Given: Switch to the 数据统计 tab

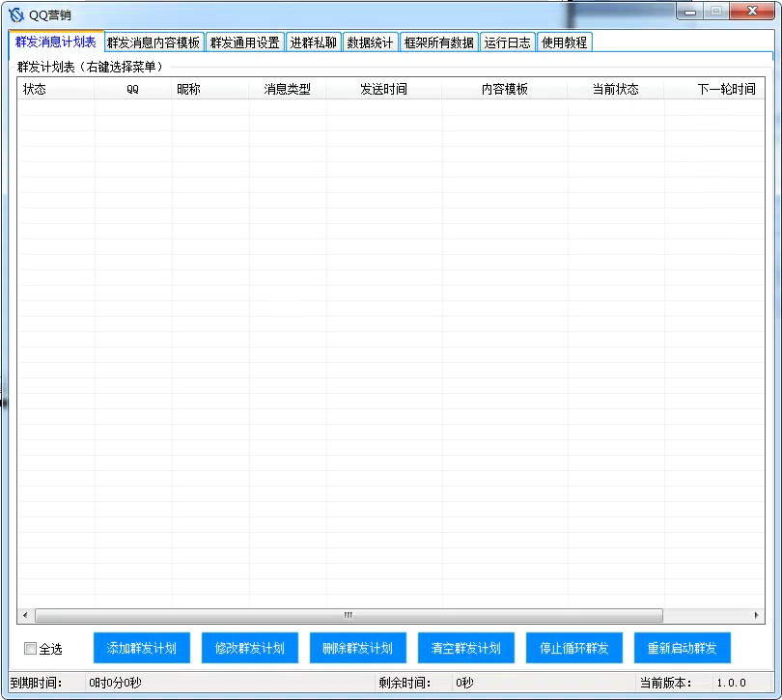Looking at the screenshot, I should (x=370, y=42).
